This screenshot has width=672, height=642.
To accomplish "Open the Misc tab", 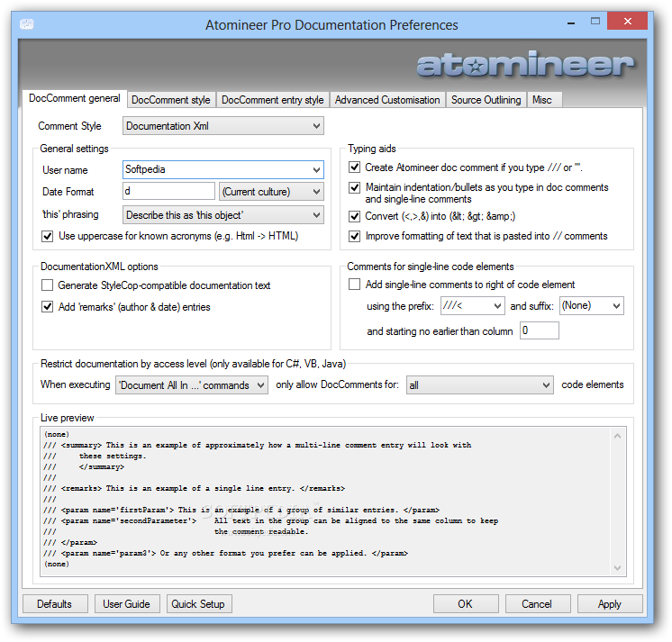I will pyautogui.click(x=542, y=100).
